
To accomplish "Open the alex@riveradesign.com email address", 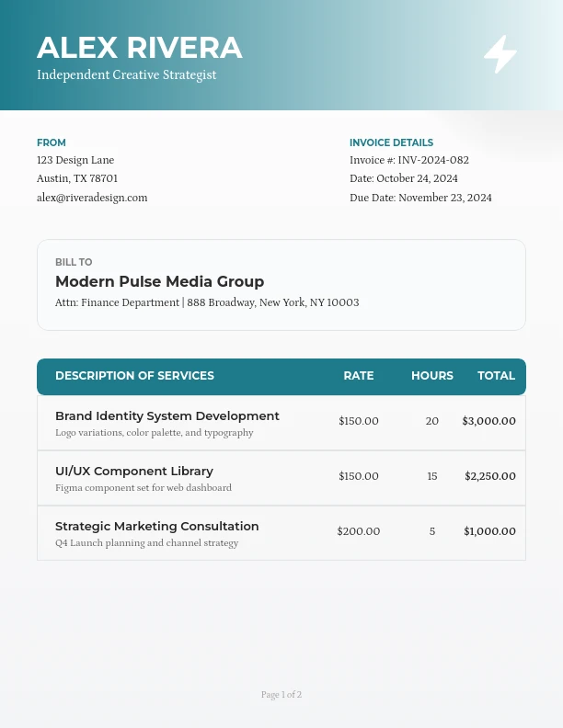I will tap(92, 198).
